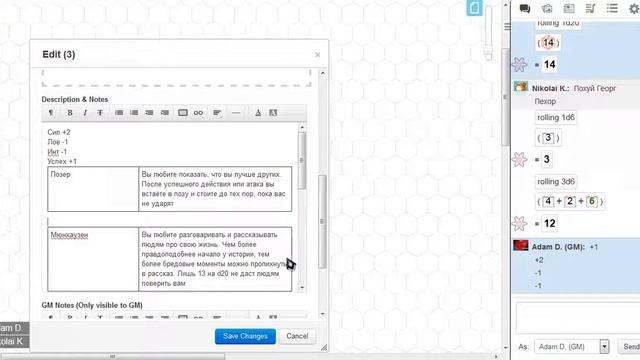Open the Collections list tab
Viewport: 640px width, 360px height.
coord(612,8)
